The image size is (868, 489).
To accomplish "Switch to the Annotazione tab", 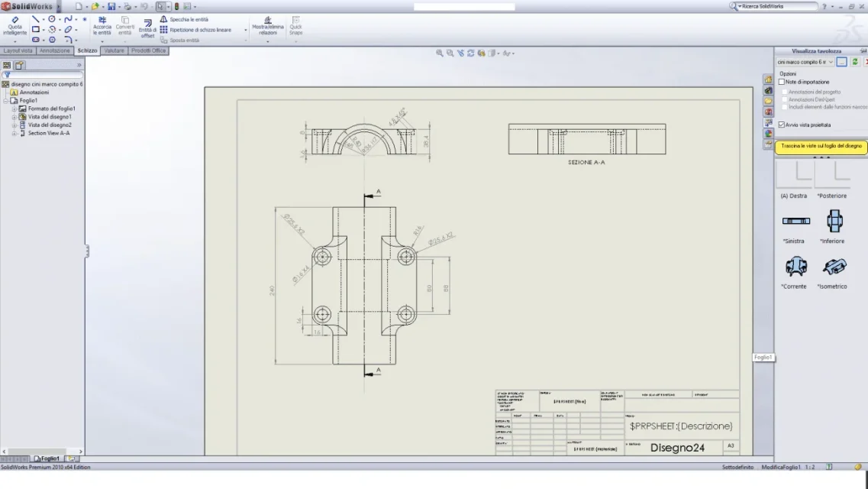I will tap(55, 50).
